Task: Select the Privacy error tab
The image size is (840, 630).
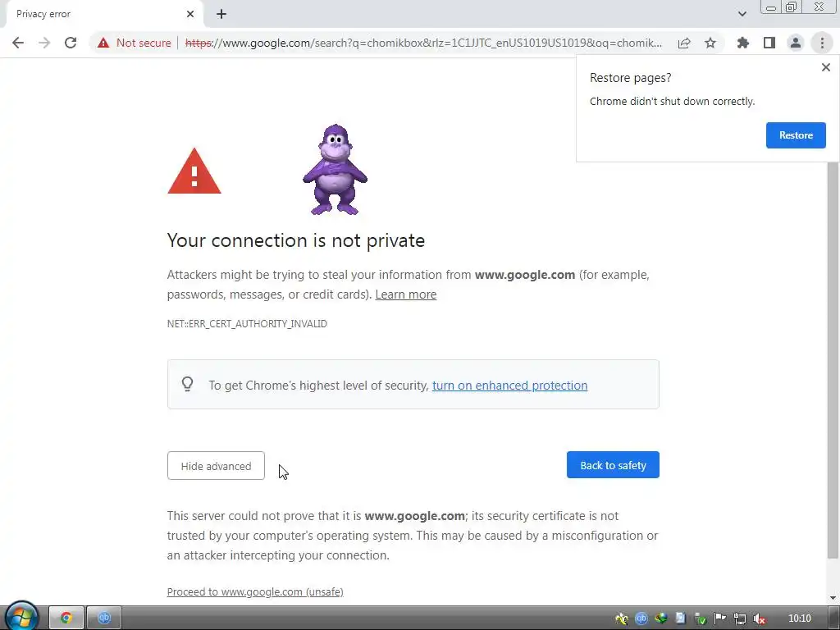Action: coord(102,14)
